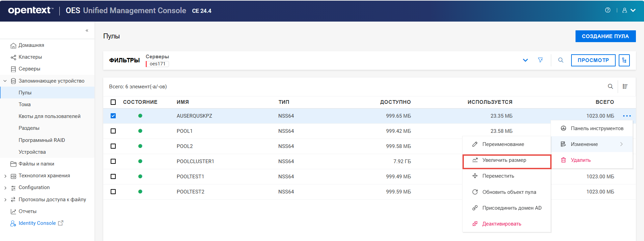Collapse the left navigation sidebar
Screen dimensions: 644x241
click(x=87, y=30)
